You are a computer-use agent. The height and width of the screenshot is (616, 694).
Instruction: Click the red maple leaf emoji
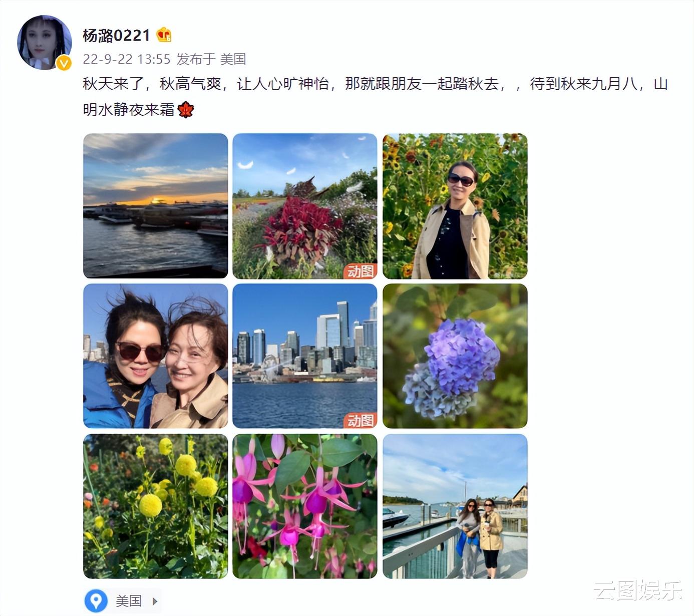[x=186, y=109]
